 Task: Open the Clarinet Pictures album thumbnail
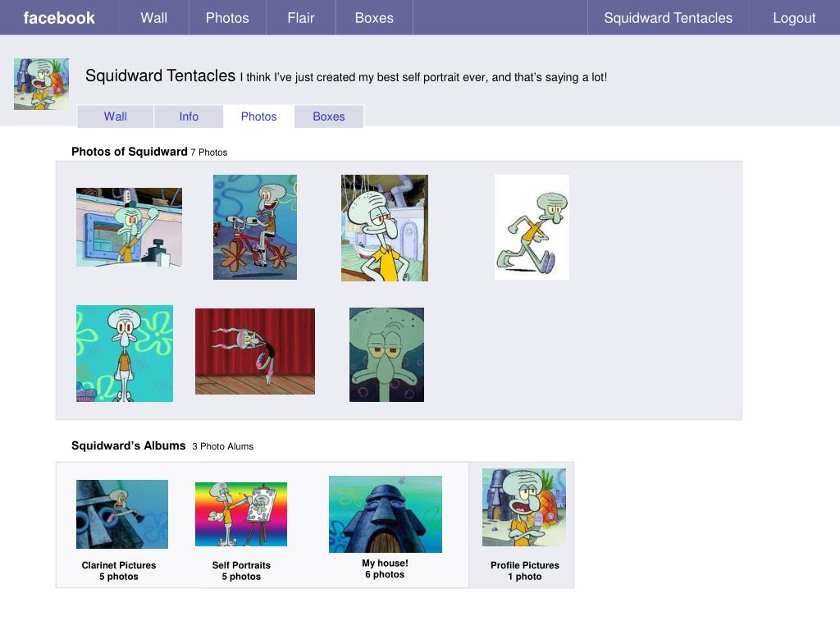(x=122, y=514)
